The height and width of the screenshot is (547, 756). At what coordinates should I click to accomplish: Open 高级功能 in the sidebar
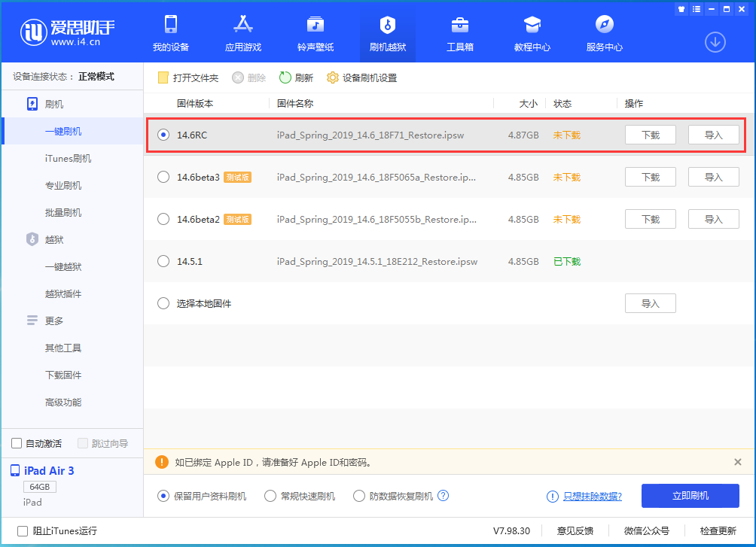click(x=63, y=402)
